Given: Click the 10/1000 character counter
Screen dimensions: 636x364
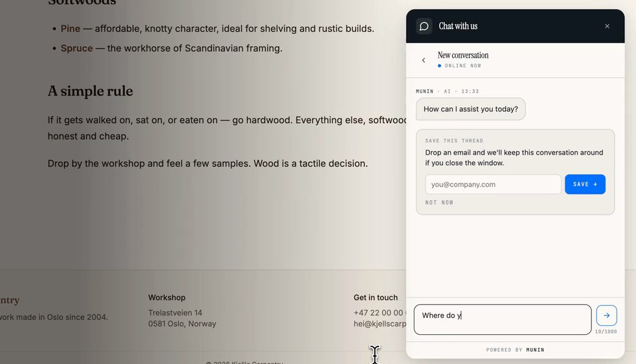Looking at the screenshot, I should pos(606,332).
